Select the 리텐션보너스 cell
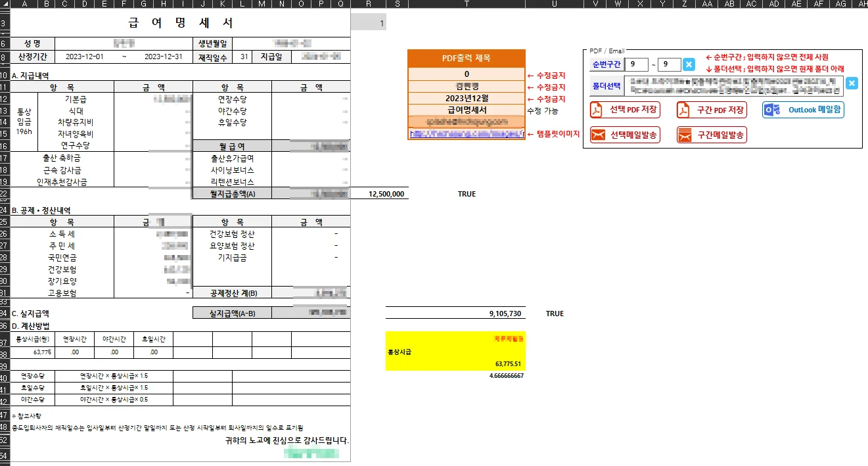Image resolution: width=868 pixels, height=466 pixels. (232, 181)
